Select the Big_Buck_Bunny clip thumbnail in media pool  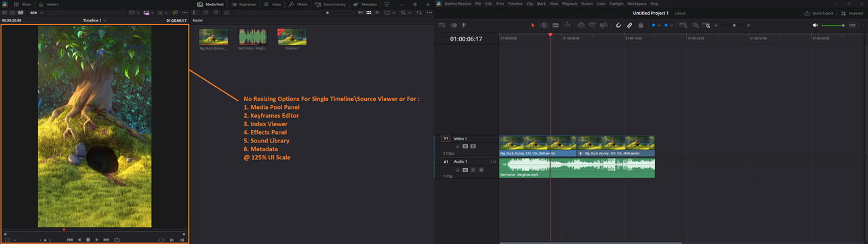[213, 37]
